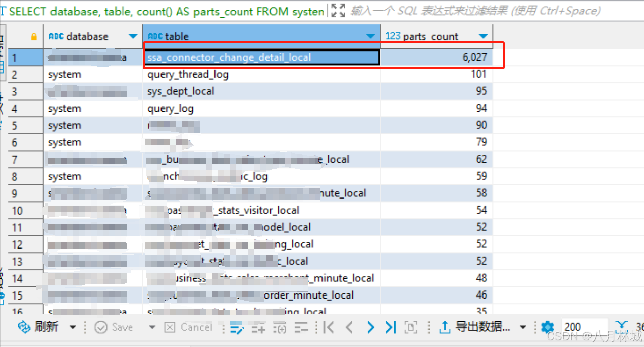Select the parts_count cell showing 46
The width and height of the screenshot is (644, 347).
click(x=437, y=295)
